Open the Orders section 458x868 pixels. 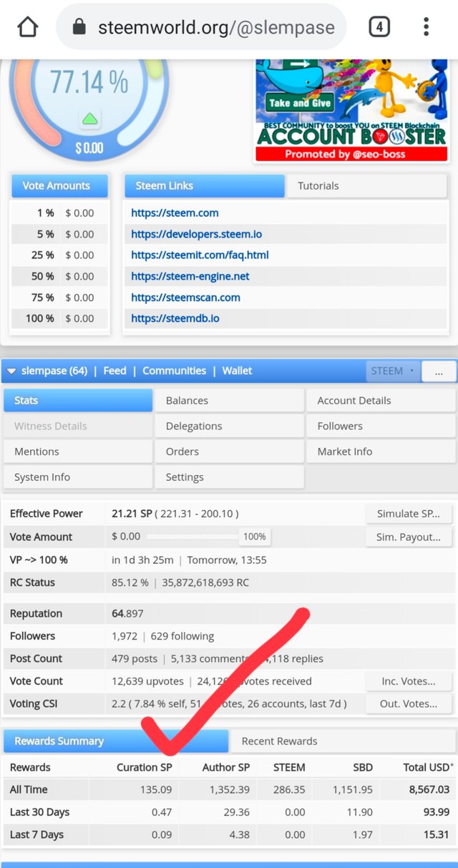[229, 452]
